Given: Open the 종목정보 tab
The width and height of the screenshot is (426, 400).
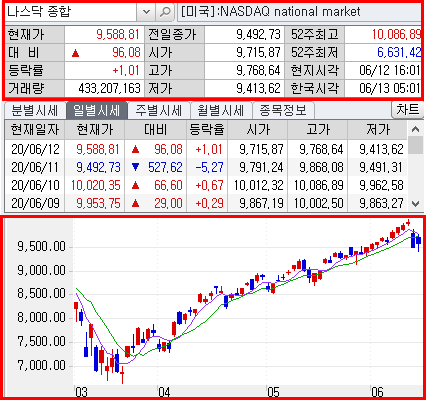Looking at the screenshot, I should click(283, 110).
